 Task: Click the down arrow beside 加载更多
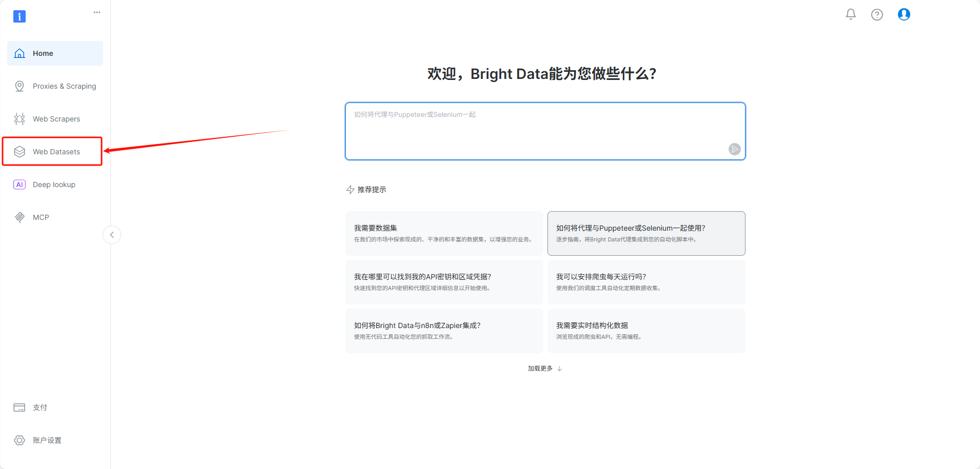[x=560, y=369]
